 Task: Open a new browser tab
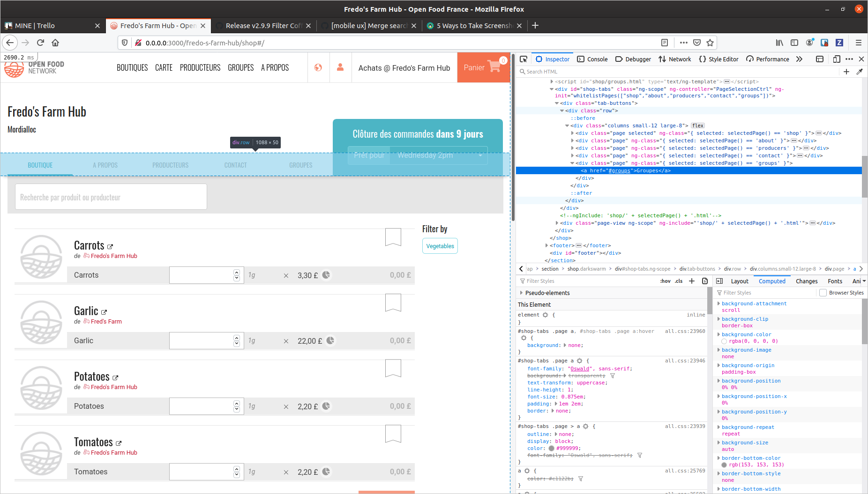coord(535,25)
